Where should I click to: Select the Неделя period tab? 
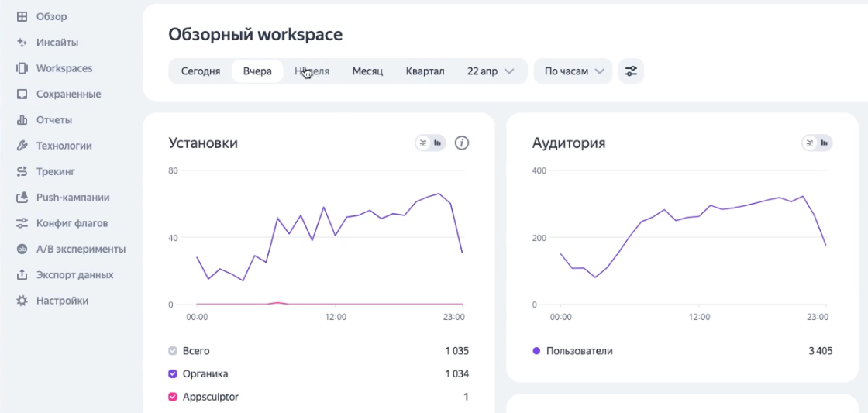click(x=312, y=71)
